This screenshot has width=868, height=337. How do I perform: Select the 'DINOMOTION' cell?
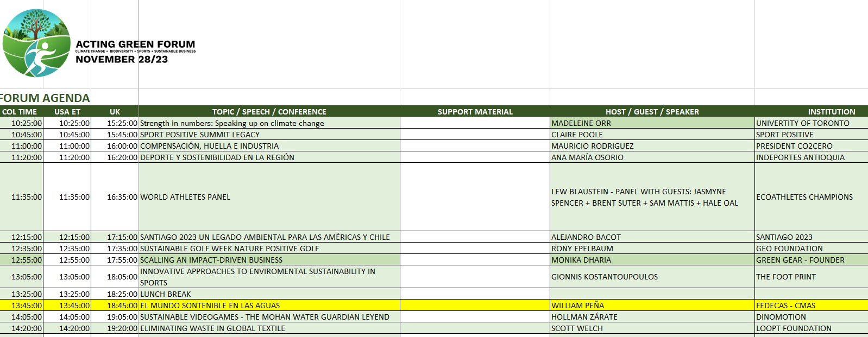pos(812,317)
